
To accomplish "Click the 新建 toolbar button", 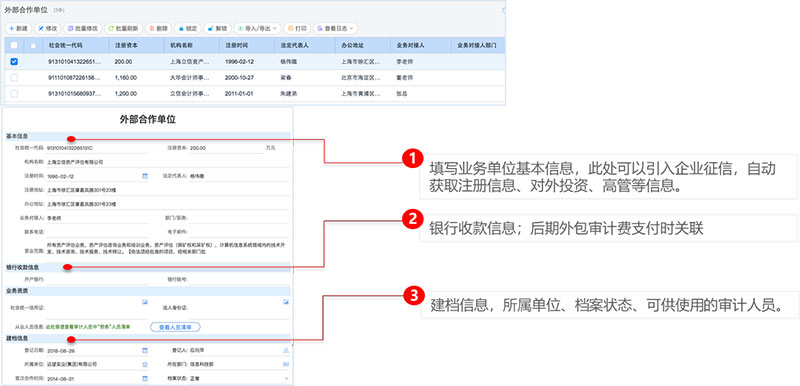I will (18, 29).
